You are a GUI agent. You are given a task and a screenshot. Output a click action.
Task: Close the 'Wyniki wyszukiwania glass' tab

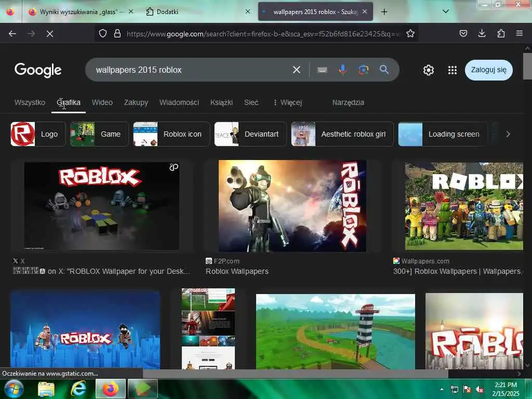[x=130, y=11]
